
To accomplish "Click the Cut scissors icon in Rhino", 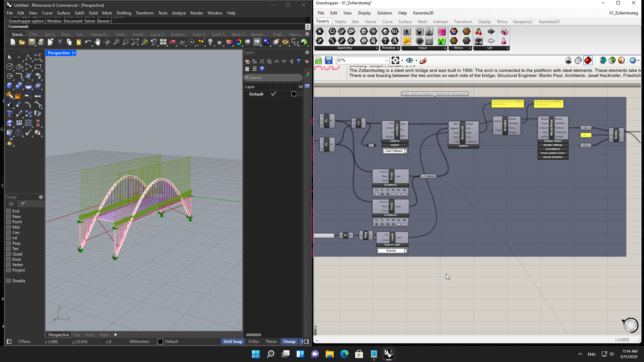I will [60, 42].
